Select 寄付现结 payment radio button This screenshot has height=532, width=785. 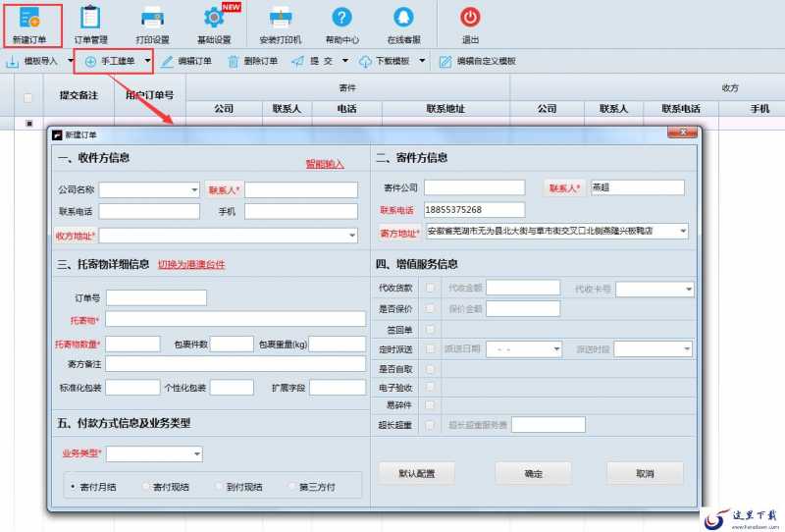click(x=146, y=487)
